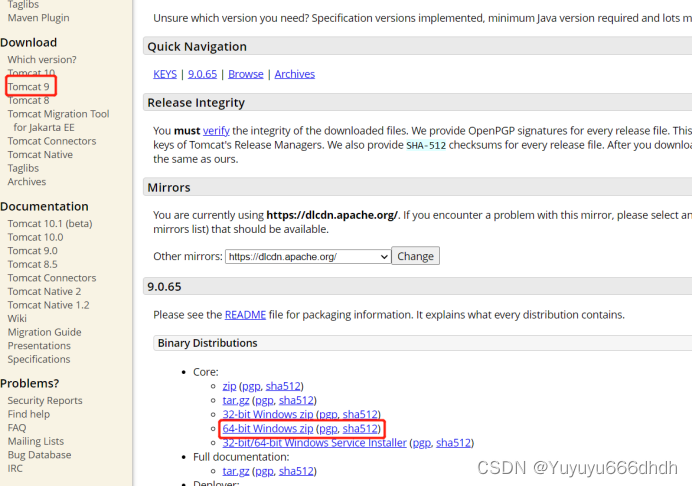
Task: Jump to 9.0.65 in Quick Navigation
Action: [x=203, y=74]
